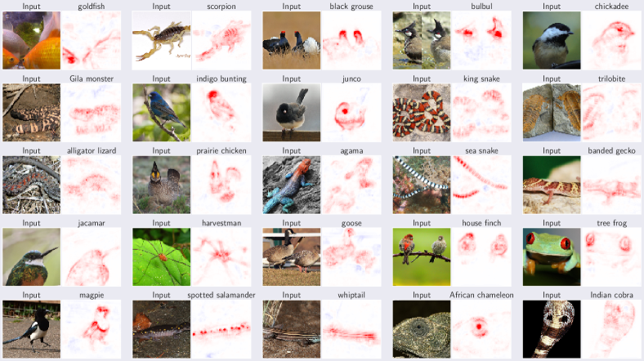Viewport: 644px width, 361px height.
Task: Select the goldfish input photo
Action: (x=31, y=40)
